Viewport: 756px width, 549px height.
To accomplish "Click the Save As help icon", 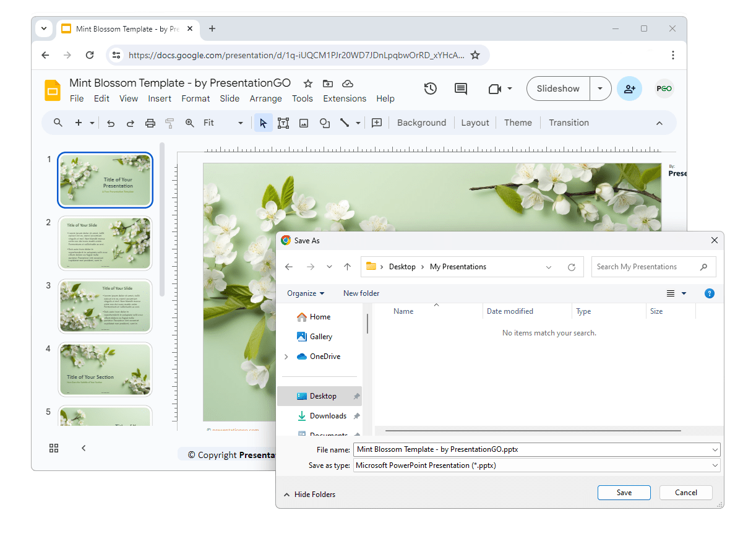I will click(710, 293).
